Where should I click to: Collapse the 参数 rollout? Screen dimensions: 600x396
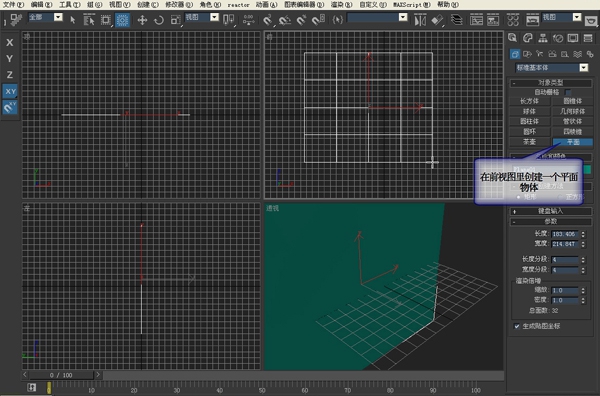tap(551, 222)
